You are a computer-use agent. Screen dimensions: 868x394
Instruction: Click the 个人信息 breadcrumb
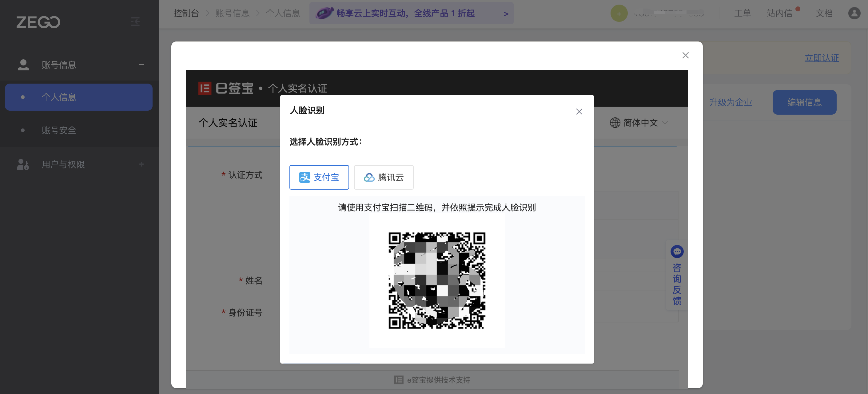283,13
